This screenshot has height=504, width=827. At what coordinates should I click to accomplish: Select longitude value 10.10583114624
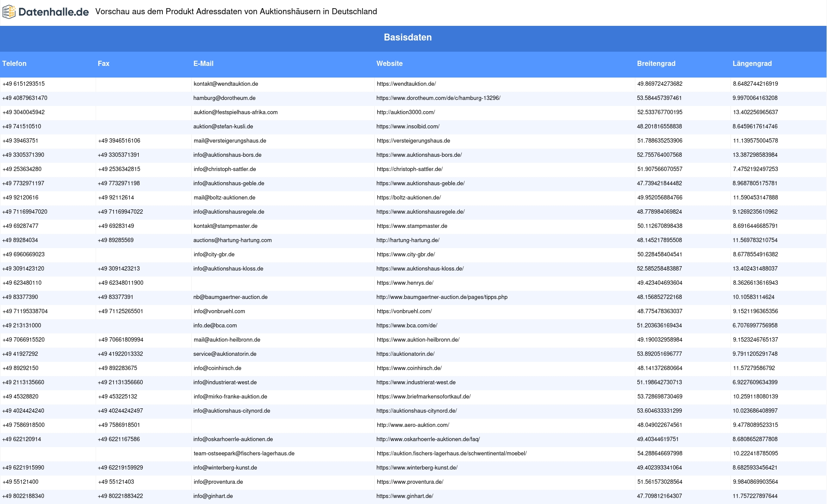[x=753, y=297]
